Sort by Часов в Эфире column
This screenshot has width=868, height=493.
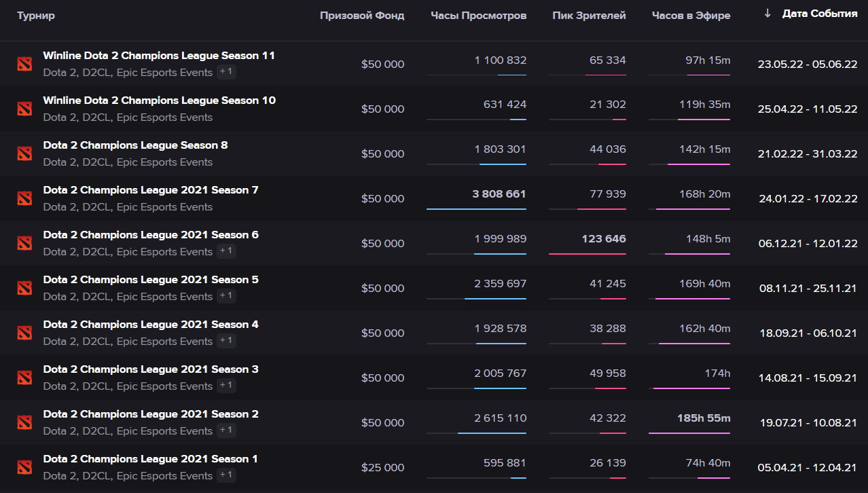click(691, 16)
